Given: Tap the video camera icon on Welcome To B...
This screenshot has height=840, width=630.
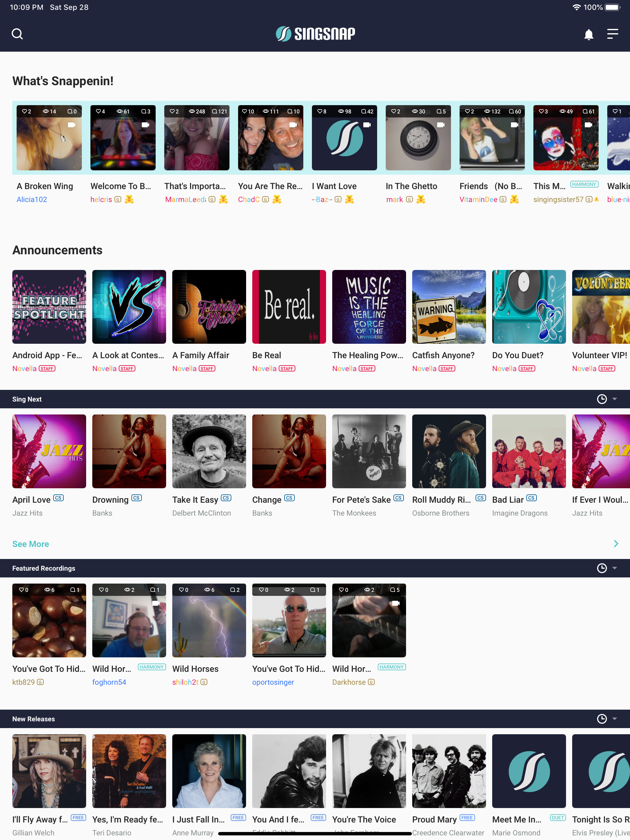Looking at the screenshot, I should [x=145, y=125].
